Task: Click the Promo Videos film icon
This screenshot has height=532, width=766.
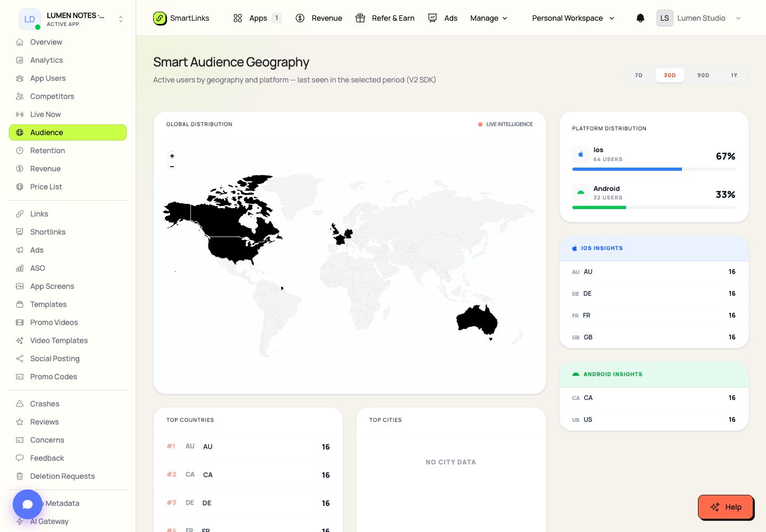Action: point(20,322)
